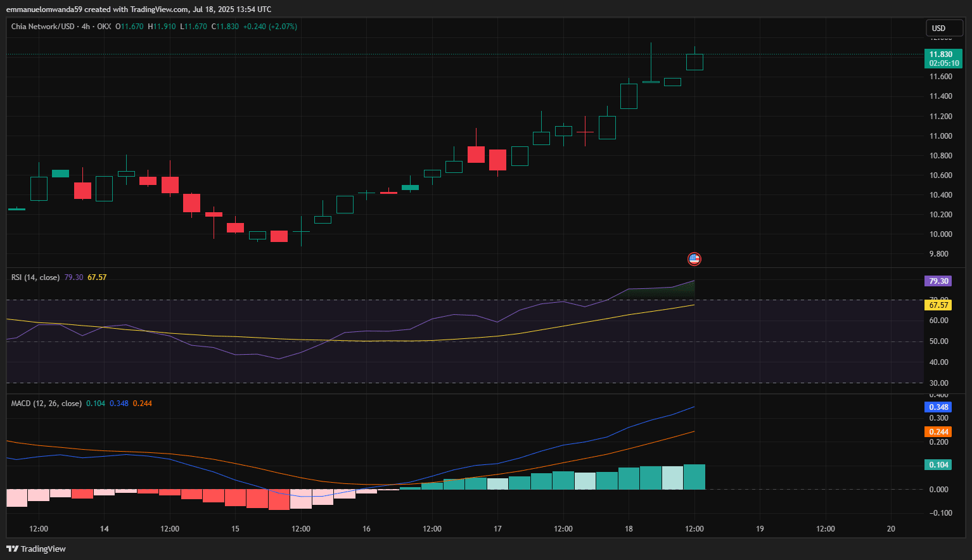Click the MACD line value label 0.348
Screen dimensions: 972x560
click(x=938, y=407)
